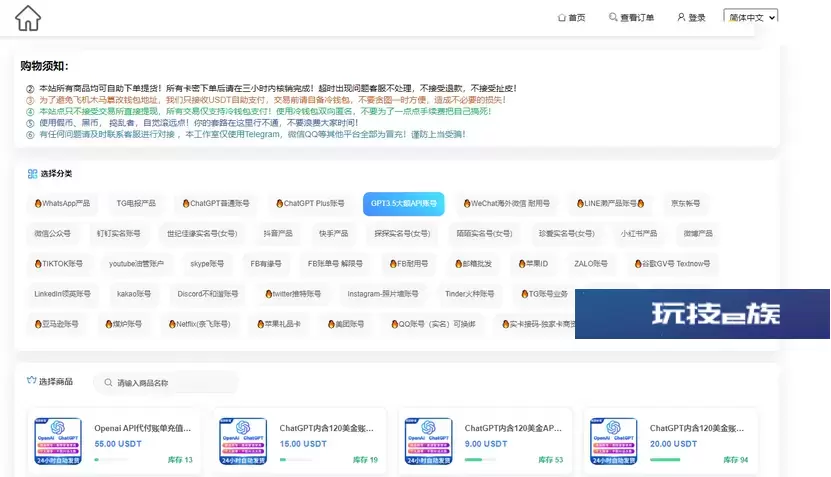The image size is (831, 477).
Task: Click the 选择分类 category grid icon
Action: pyautogui.click(x=32, y=174)
